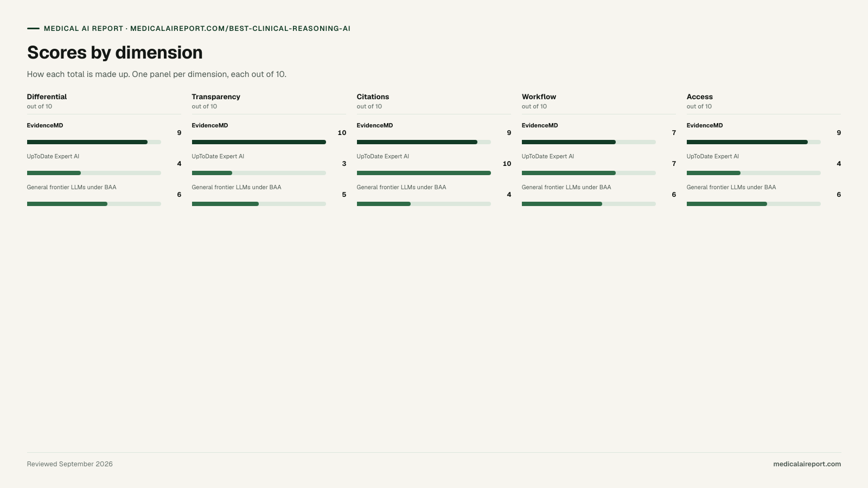This screenshot has height=488, width=868.
Task: Click the EvidenceMD label under Transparency
Action: pos(210,126)
